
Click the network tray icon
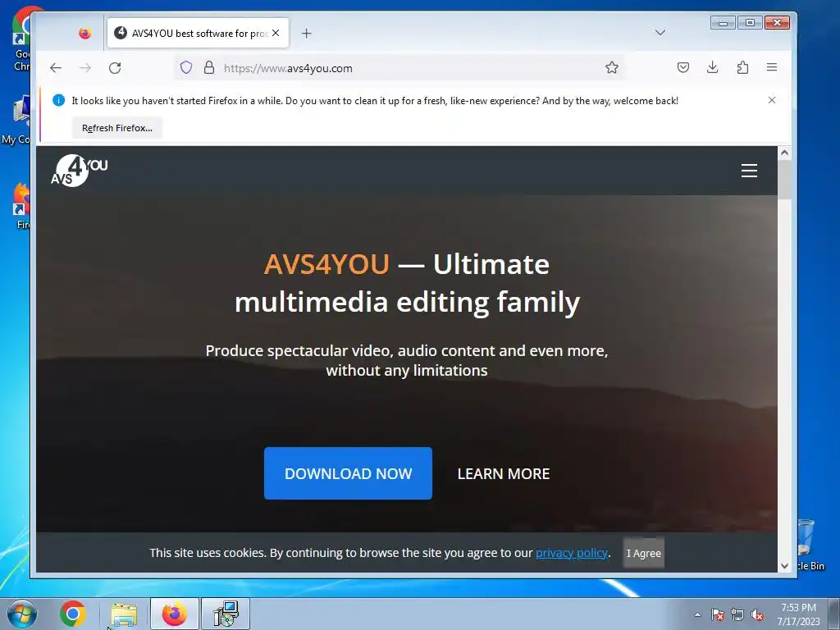click(x=737, y=615)
